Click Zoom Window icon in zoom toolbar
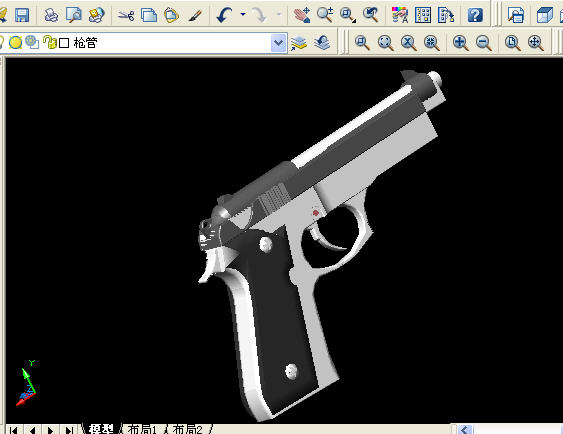The image size is (563, 434). 362,43
